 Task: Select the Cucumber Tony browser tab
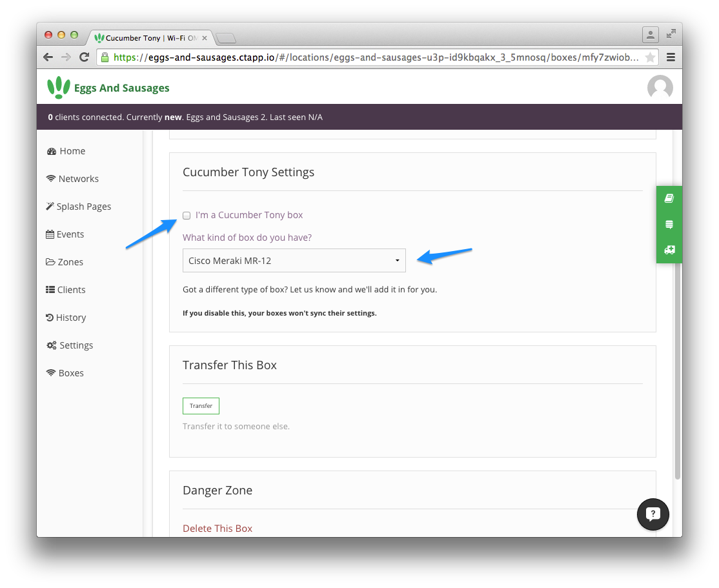(x=150, y=38)
